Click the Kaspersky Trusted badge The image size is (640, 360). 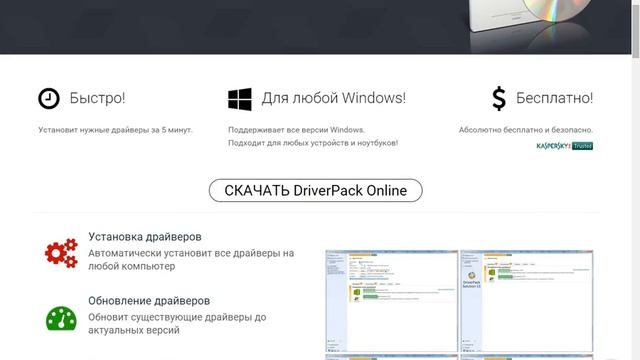pos(564,146)
